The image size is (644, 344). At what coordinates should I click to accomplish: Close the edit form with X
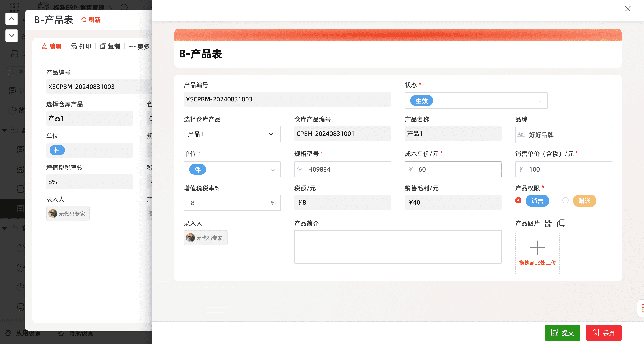coord(627,9)
